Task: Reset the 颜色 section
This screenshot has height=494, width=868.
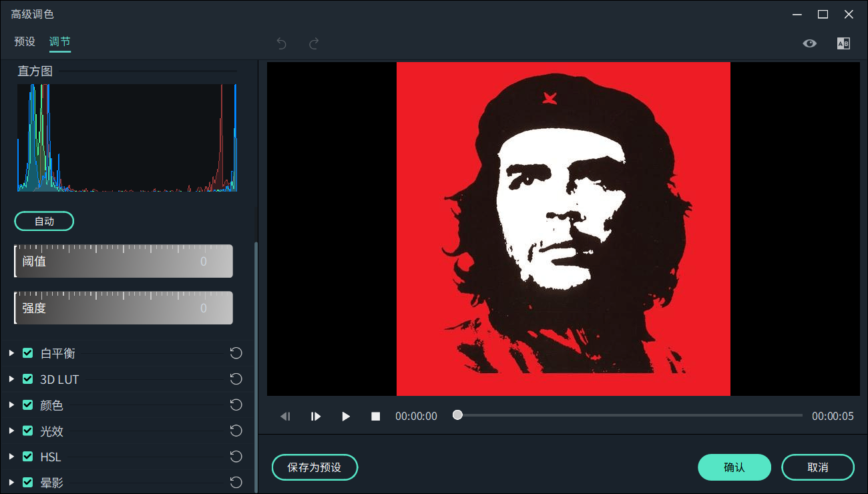Action: click(236, 405)
